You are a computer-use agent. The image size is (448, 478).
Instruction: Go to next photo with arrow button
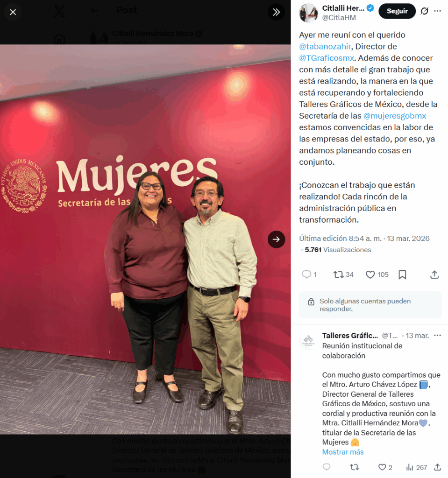pyautogui.click(x=276, y=239)
